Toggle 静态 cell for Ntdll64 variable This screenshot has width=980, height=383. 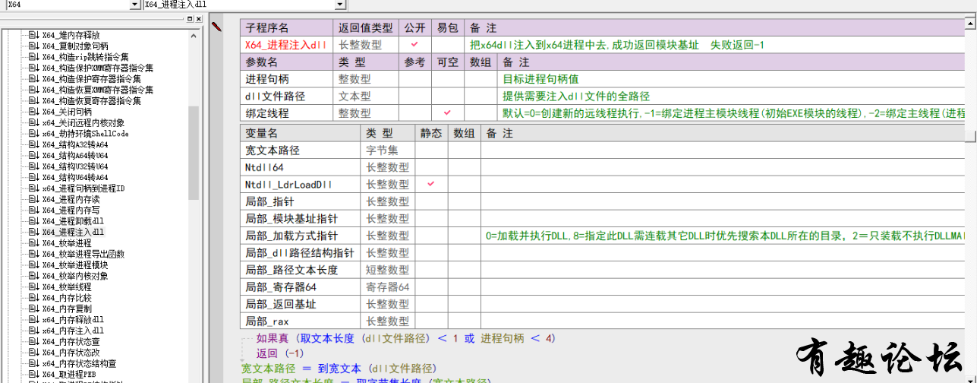click(431, 167)
